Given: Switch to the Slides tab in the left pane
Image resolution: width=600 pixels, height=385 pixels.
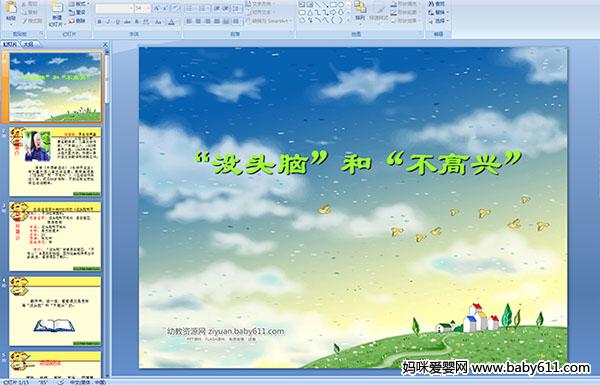Looking at the screenshot, I should (10, 44).
